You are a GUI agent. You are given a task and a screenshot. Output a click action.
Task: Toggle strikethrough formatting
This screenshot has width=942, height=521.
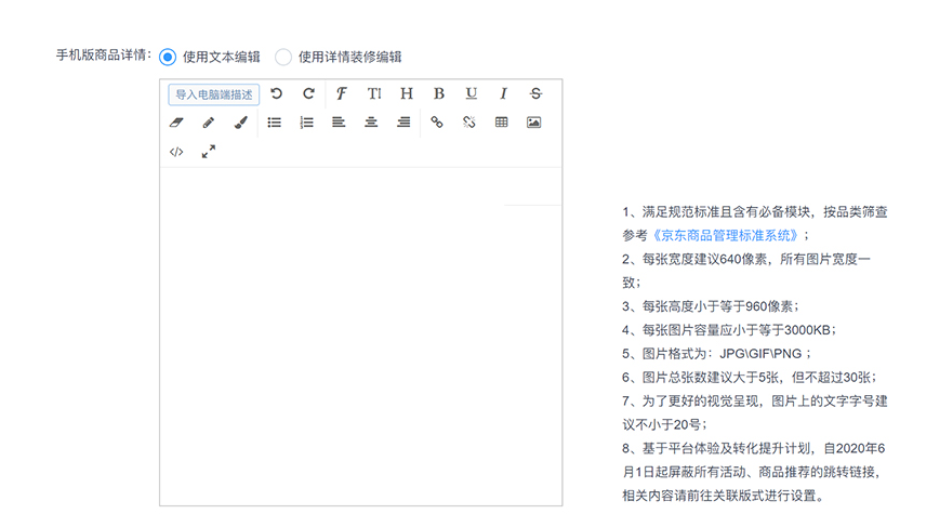[536, 94]
